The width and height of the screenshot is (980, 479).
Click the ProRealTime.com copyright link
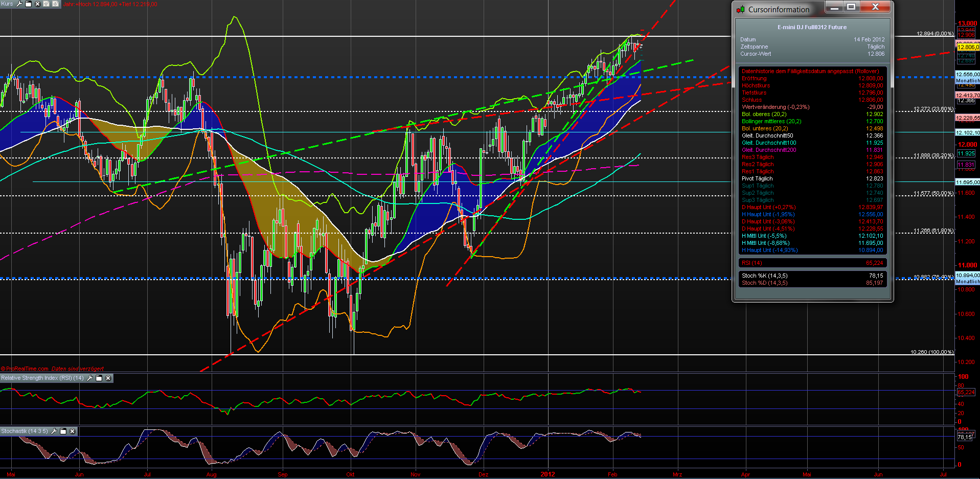click(x=25, y=369)
